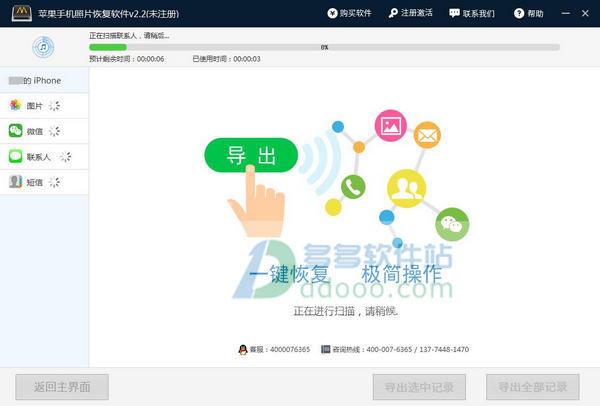Select 短信 SMS category in sidebar
The image size is (600, 406).
[44, 182]
